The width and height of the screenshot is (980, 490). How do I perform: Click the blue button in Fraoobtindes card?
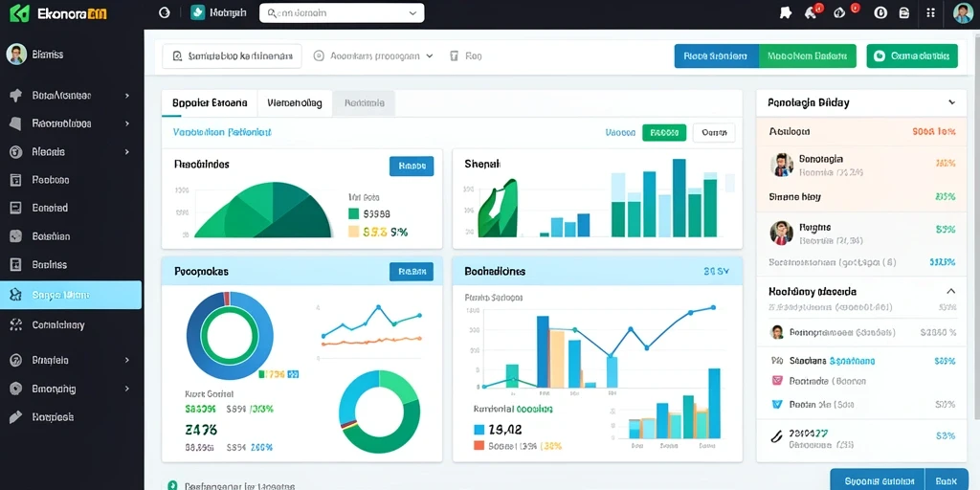pos(412,167)
